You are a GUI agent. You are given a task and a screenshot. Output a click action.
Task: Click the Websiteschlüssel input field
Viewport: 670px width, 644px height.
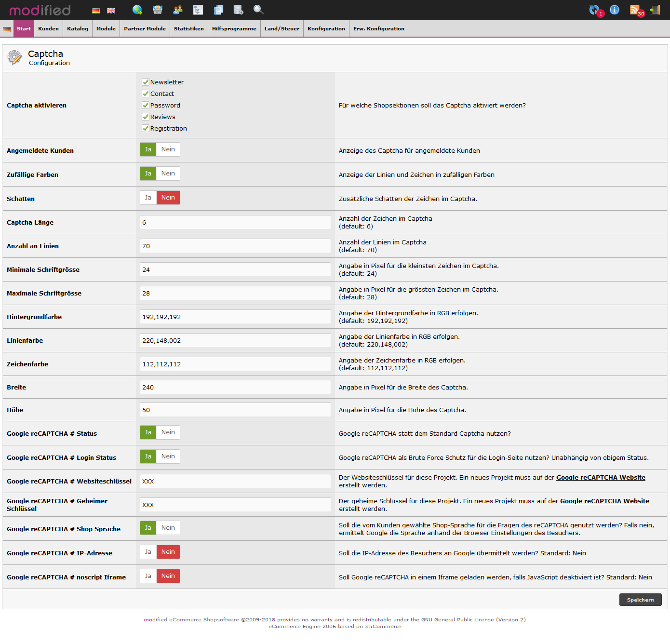pos(235,481)
